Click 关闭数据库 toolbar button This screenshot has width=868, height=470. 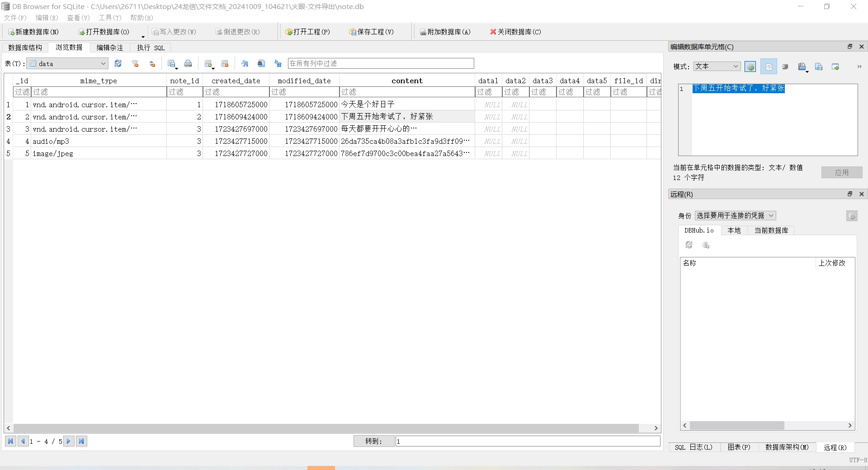click(515, 32)
